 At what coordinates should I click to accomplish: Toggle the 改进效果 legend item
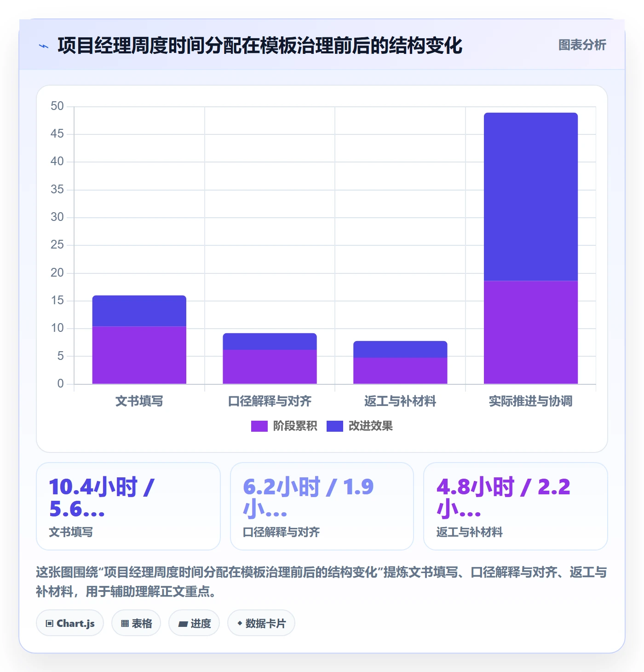[x=359, y=426]
